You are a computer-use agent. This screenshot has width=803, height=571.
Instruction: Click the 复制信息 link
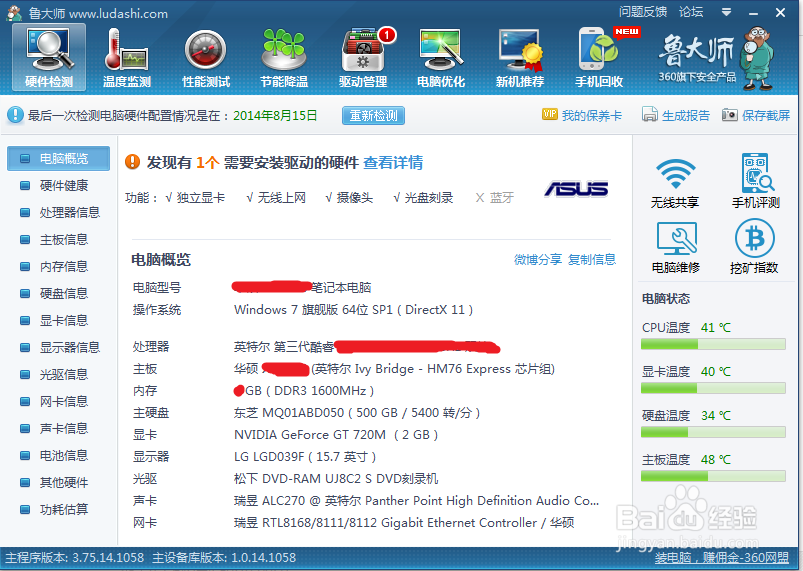pos(591,260)
